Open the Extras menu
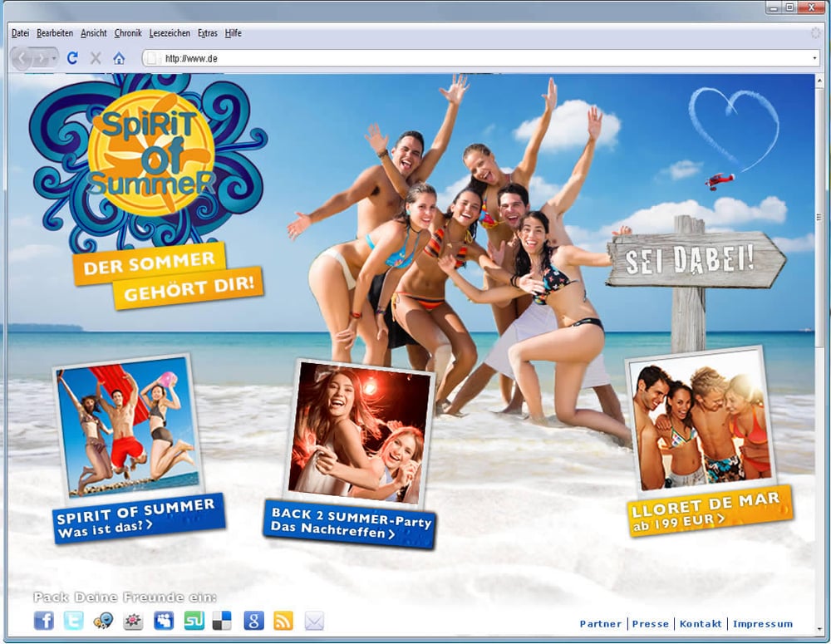The width and height of the screenshot is (831, 644). coord(207,33)
